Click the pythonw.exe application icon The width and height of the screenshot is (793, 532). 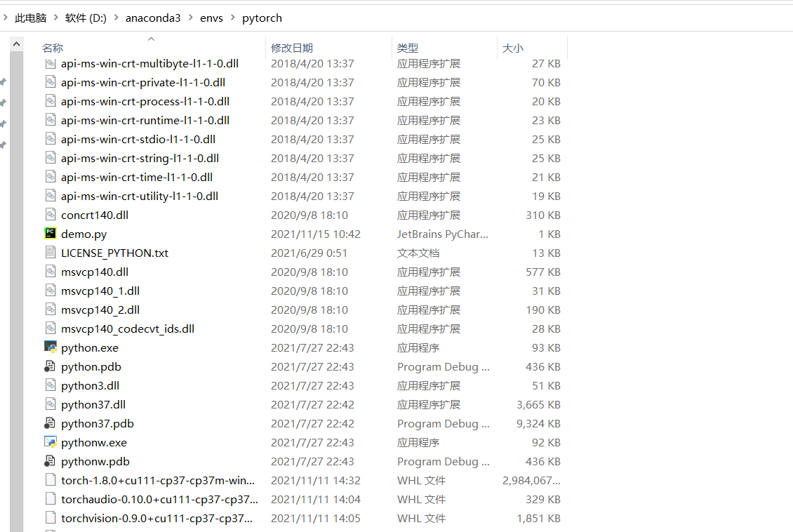click(50, 442)
